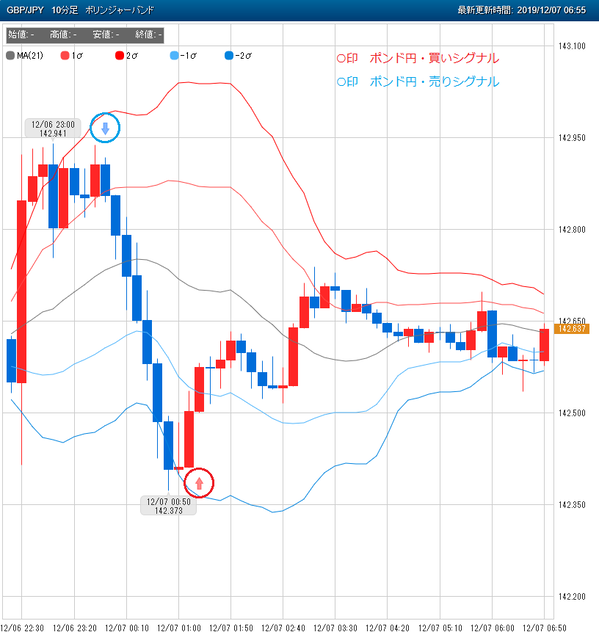This screenshot has width=599, height=632.
Task: Click the ポンド円・売りシグナル legend text
Action: (x=435, y=82)
